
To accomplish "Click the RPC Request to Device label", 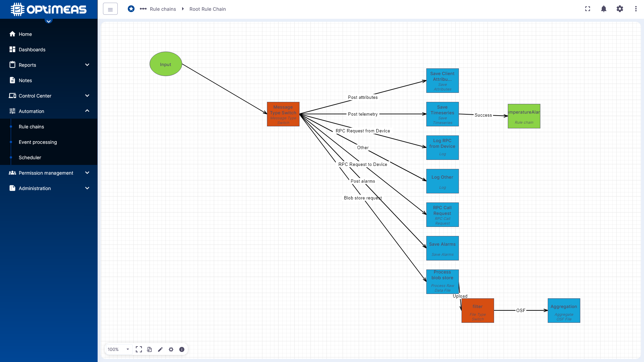I will 363,164.
